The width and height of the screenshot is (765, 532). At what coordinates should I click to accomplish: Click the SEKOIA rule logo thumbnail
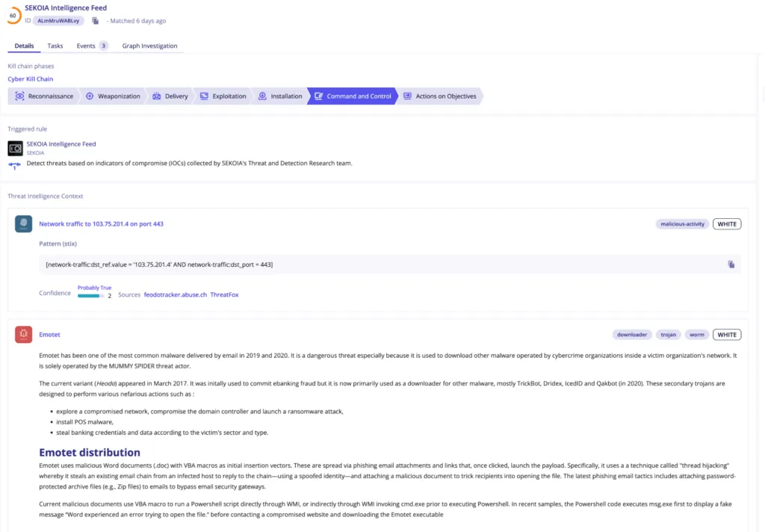tap(15, 148)
